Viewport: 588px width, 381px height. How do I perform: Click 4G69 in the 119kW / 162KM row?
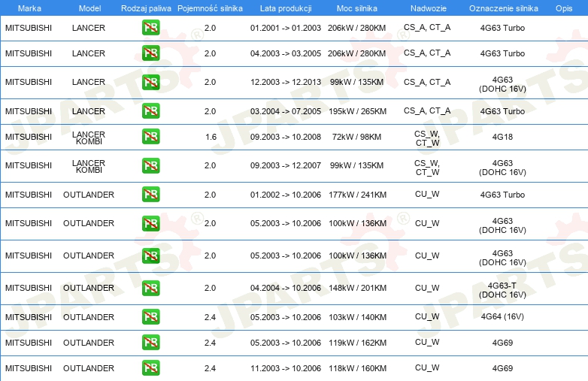[502, 343]
